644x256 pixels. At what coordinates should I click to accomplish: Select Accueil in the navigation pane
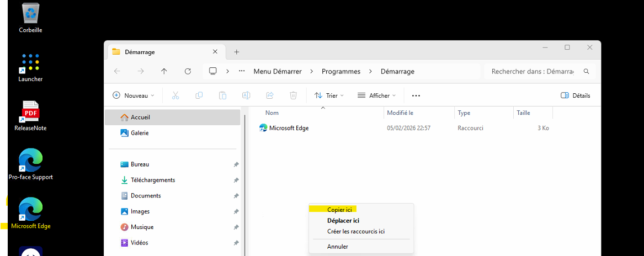(x=173, y=117)
